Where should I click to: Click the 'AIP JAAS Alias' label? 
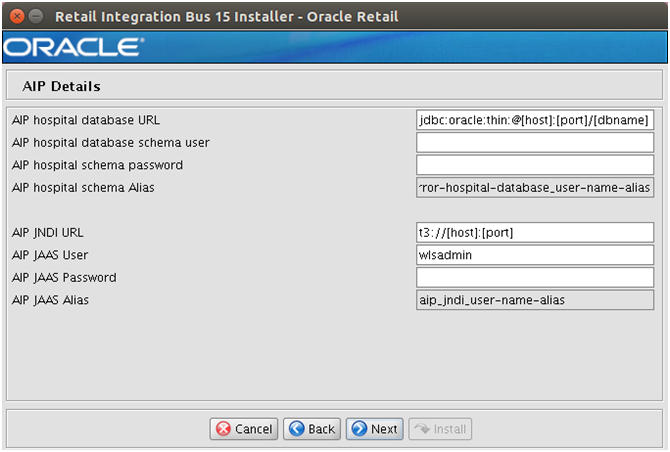[50, 300]
